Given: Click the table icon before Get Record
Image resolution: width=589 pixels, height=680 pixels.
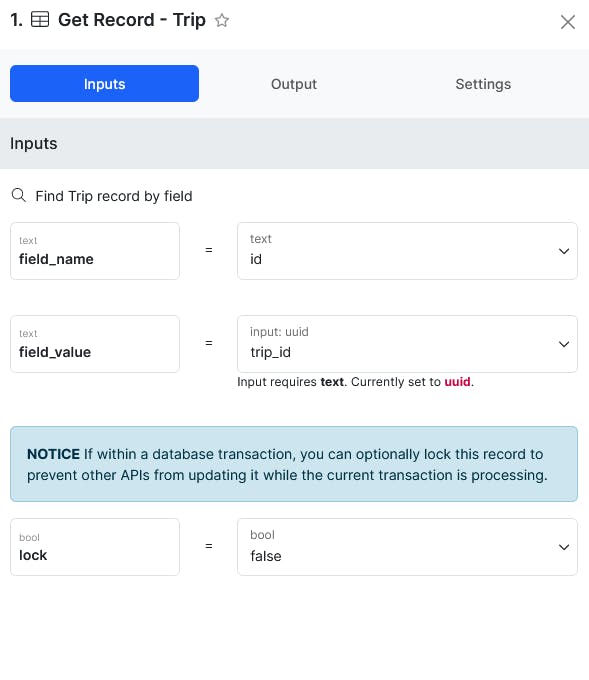Looking at the screenshot, I should [x=40, y=20].
